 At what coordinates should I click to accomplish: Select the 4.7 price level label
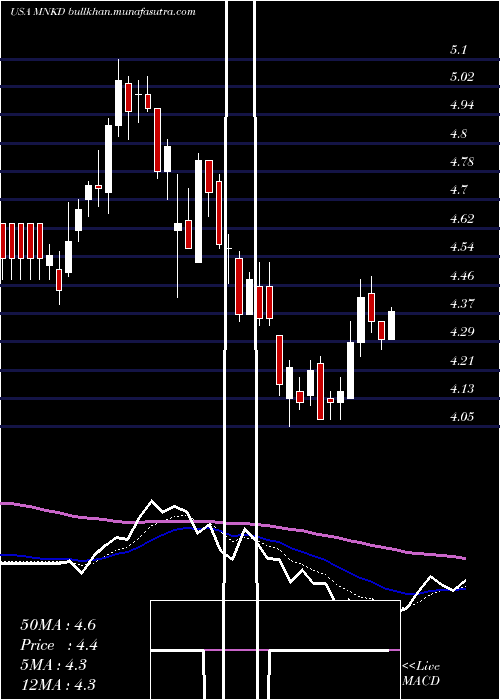(x=458, y=190)
